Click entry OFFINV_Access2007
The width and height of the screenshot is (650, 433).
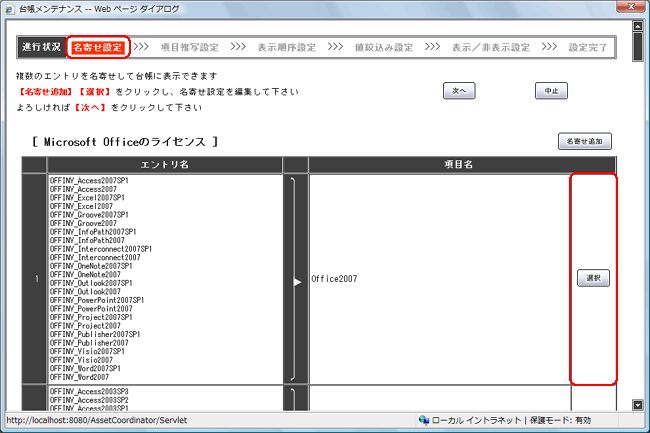pyautogui.click(x=83, y=189)
